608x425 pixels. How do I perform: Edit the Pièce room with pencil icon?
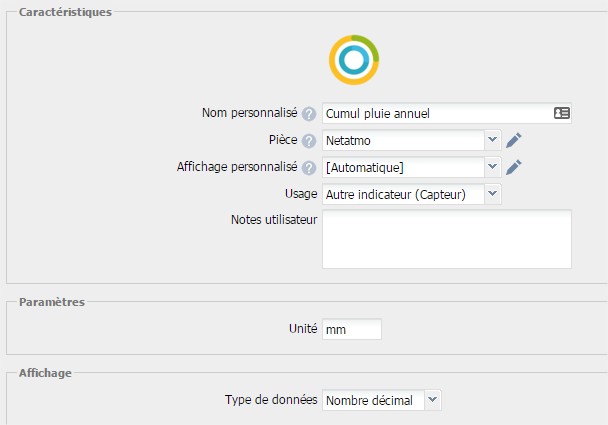tap(514, 140)
